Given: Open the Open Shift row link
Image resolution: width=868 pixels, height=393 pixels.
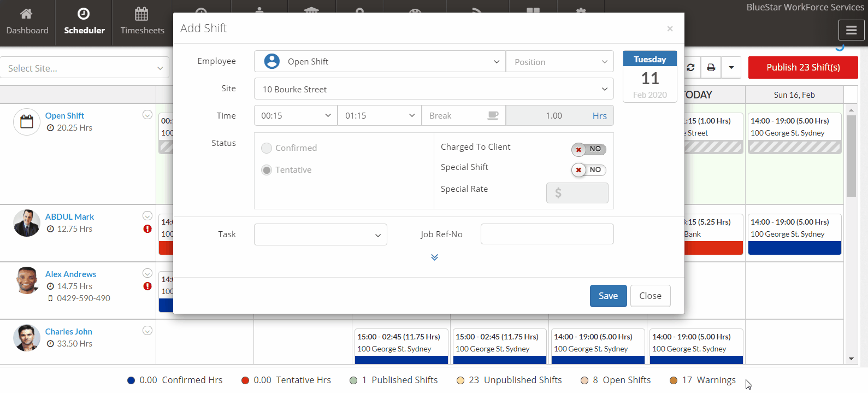Looking at the screenshot, I should [64, 115].
